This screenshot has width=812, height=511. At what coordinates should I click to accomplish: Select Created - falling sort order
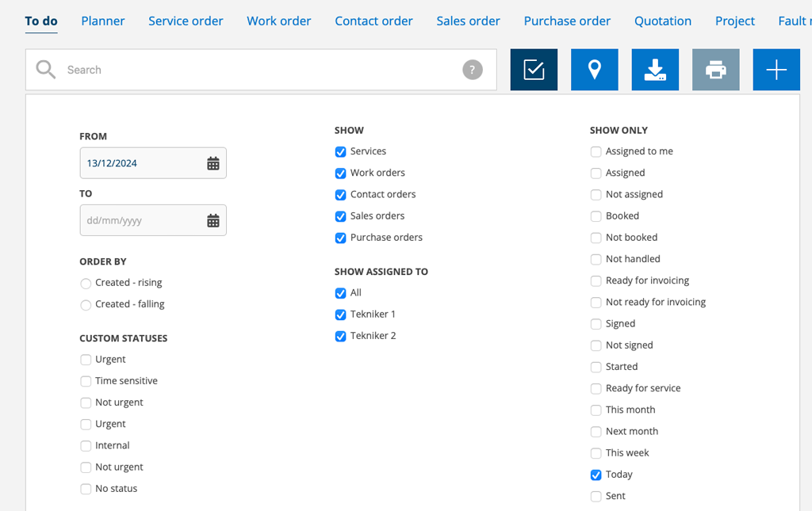[x=86, y=305]
